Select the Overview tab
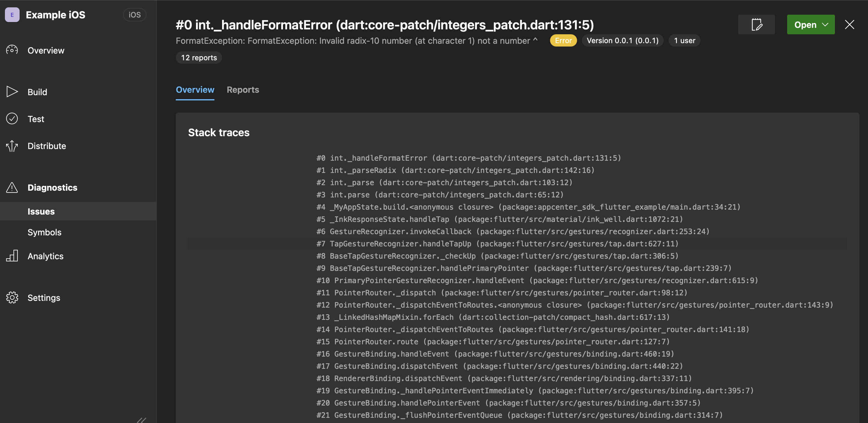The width and height of the screenshot is (868, 423). 195,90
